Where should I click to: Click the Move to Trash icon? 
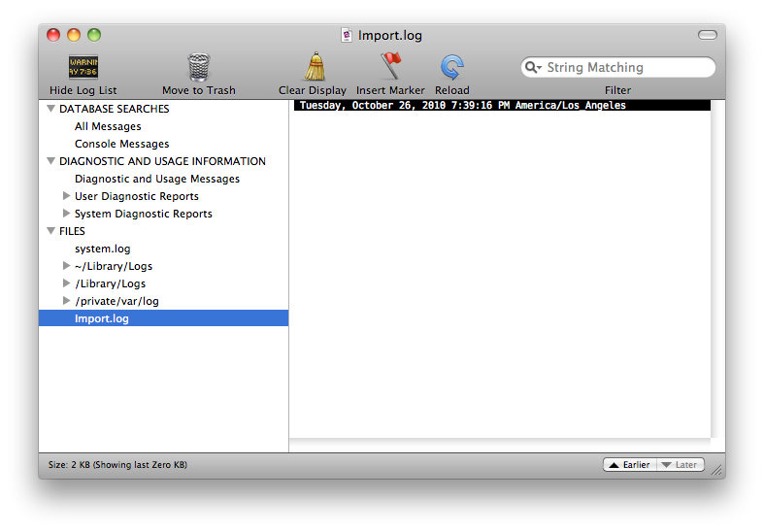pos(198,67)
